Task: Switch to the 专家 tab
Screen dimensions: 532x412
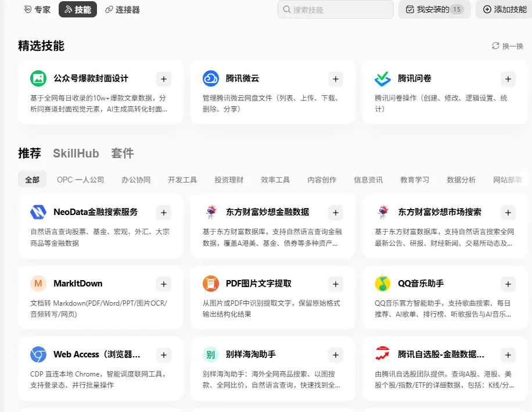Action: coord(37,9)
